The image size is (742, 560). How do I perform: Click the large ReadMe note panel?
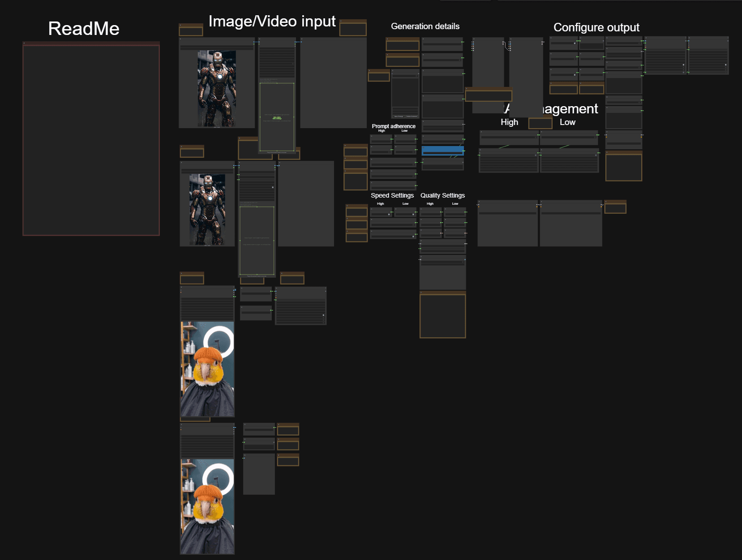91,138
